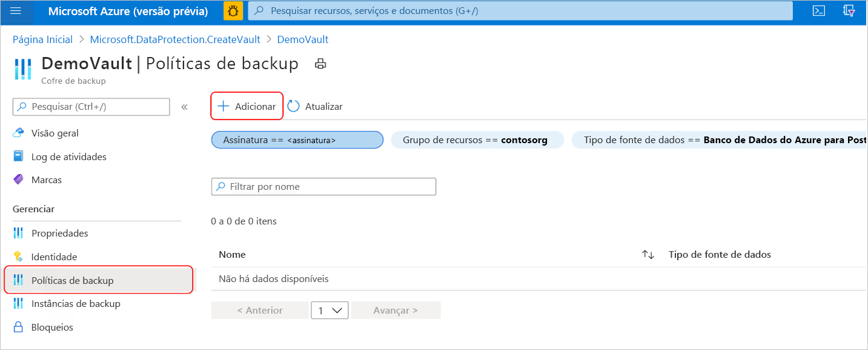Click the Bloqueios lock icon
This screenshot has height=350, width=868.
[19, 328]
